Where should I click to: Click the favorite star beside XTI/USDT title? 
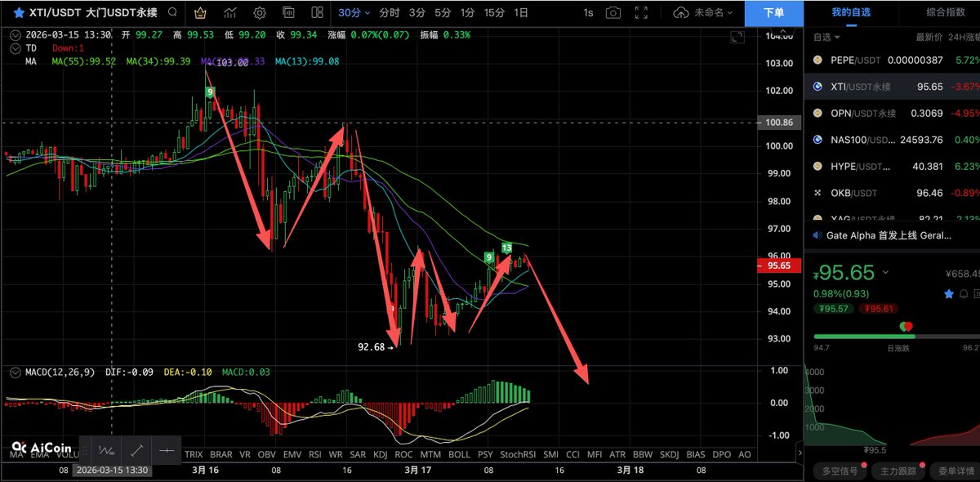19,13
